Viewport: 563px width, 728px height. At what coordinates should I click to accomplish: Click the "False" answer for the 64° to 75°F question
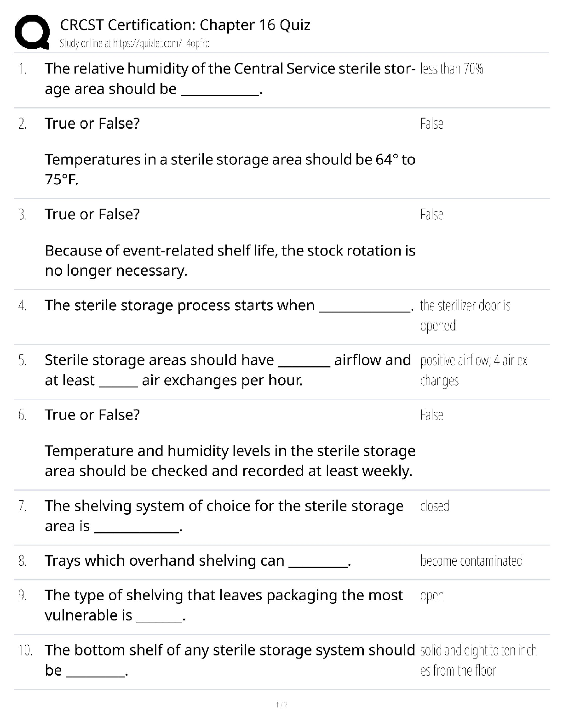pyautogui.click(x=431, y=124)
